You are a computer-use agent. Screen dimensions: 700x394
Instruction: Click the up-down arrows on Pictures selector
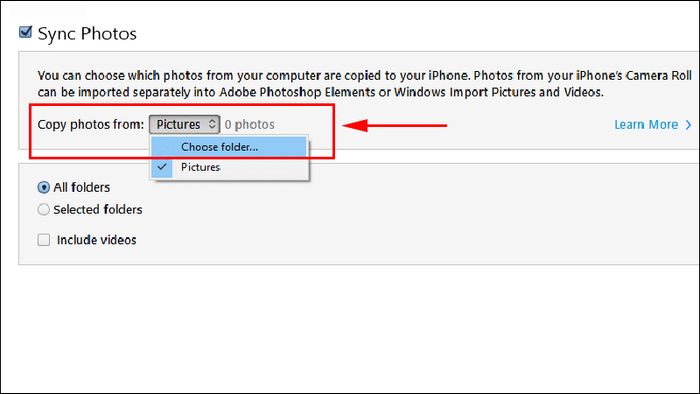(x=212, y=124)
